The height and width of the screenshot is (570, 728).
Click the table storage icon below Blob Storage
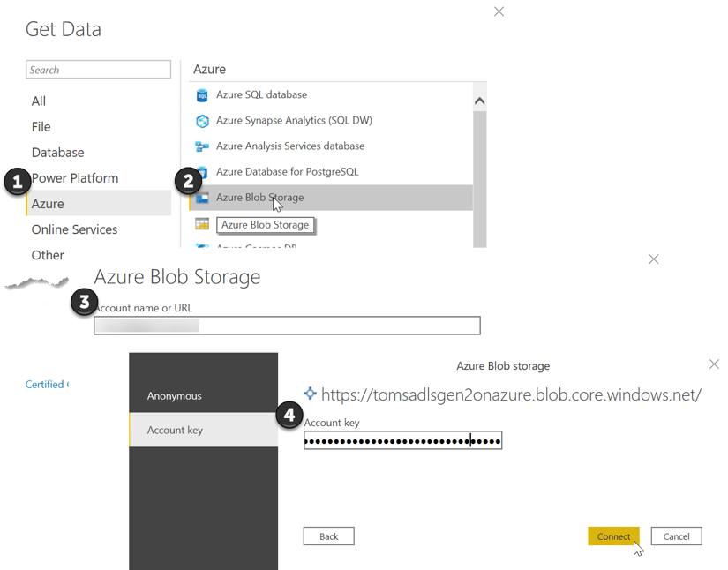(x=202, y=224)
